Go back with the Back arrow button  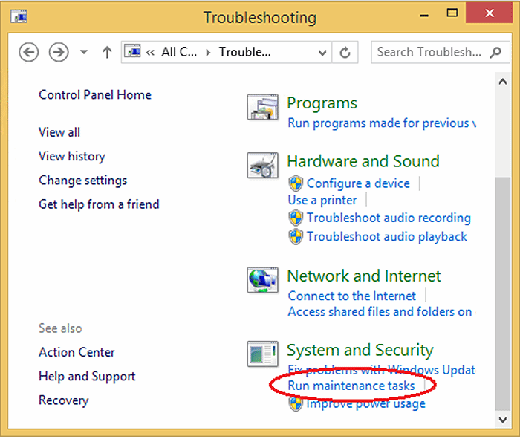pyautogui.click(x=29, y=52)
